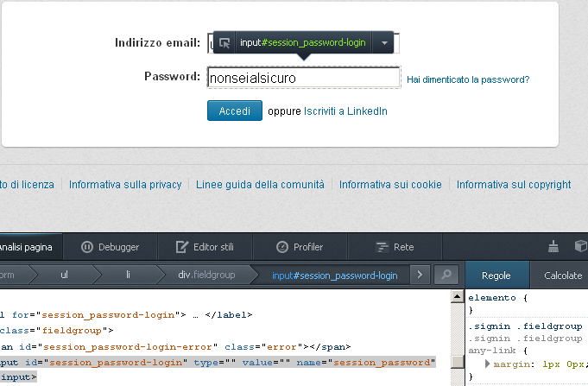
Task: Open the Hai dimenticato la password? link
Action: tap(468, 79)
